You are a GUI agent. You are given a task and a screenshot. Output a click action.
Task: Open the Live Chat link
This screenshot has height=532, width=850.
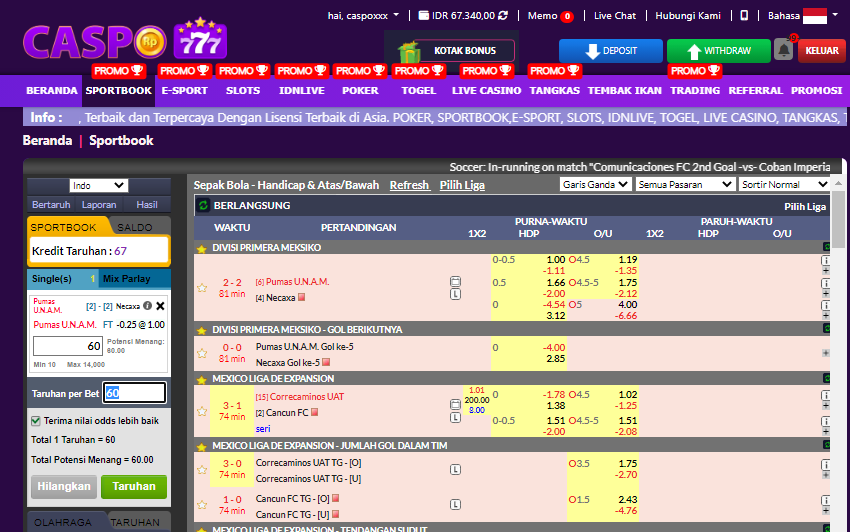click(x=615, y=16)
